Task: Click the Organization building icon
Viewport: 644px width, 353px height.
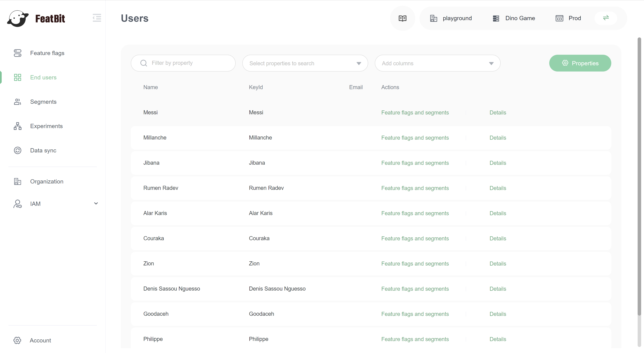Action: click(17, 181)
